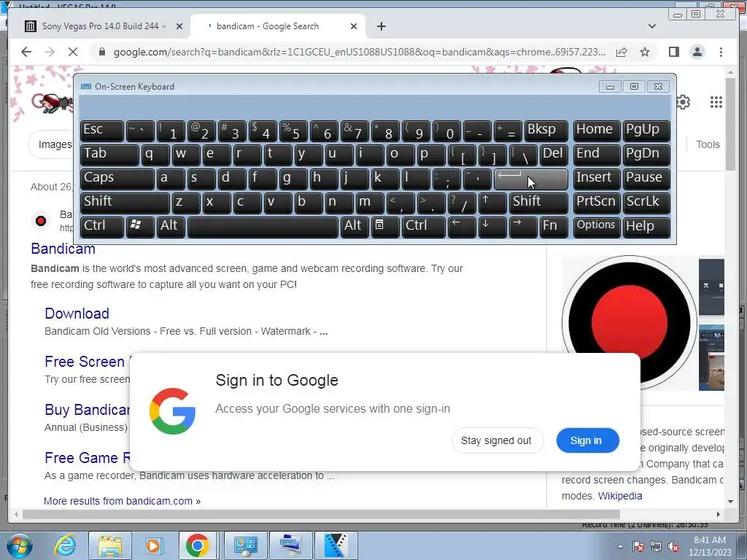Click the left arrow key on the keyboard
The height and width of the screenshot is (560, 747).
(462, 226)
